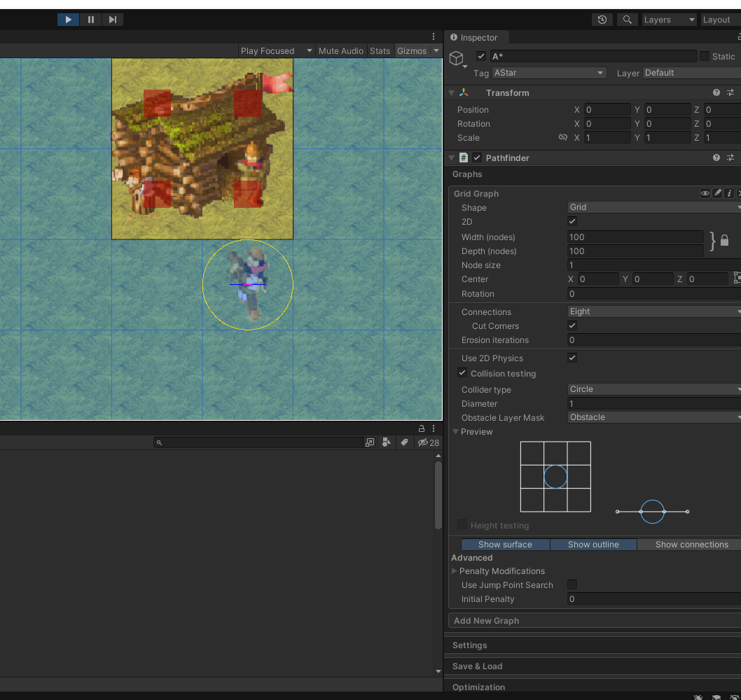Screen dimensions: 741x700
Task: Open the Layer dropdown showing Default
Action: 691,73
